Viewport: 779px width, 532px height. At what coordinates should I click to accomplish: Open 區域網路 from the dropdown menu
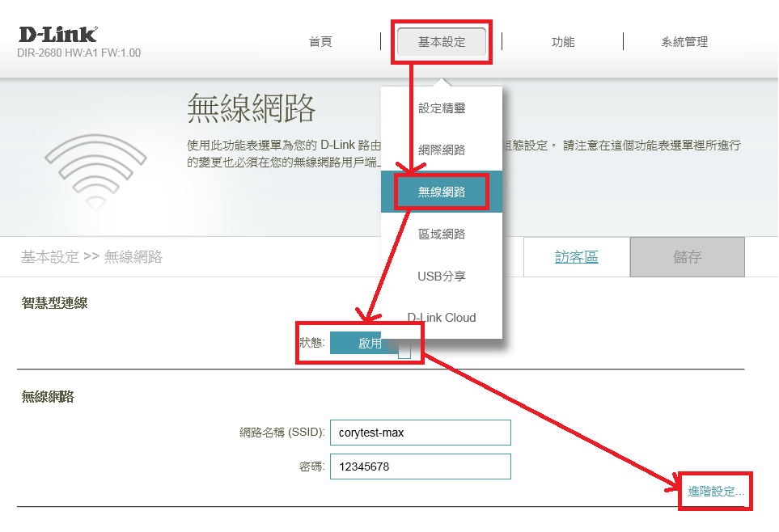[442, 234]
